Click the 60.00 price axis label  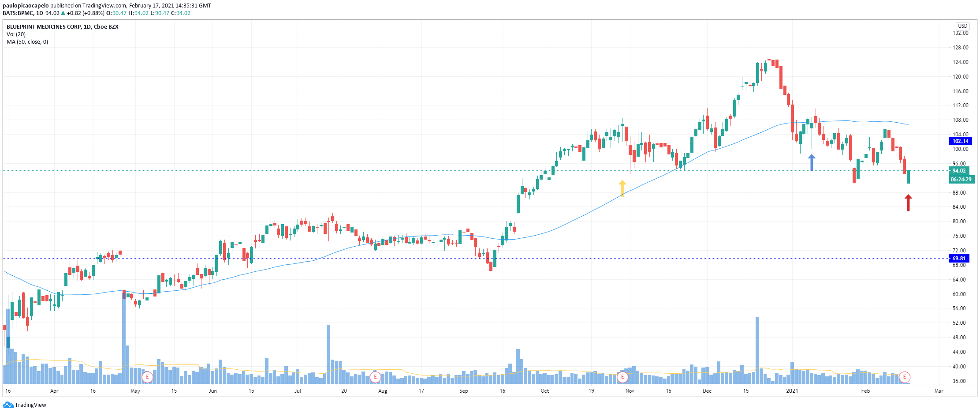click(959, 294)
